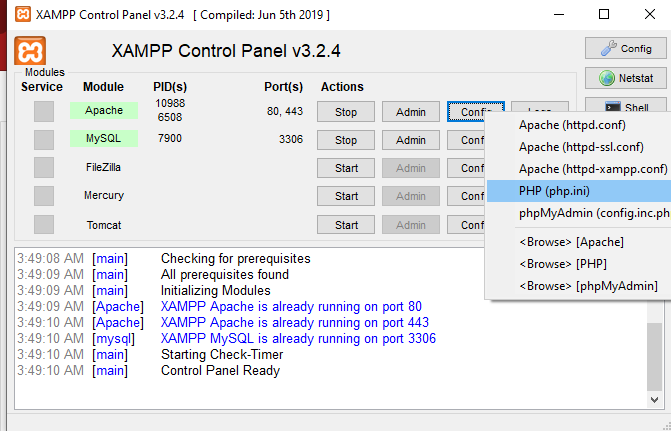Screen dimensions: 671x431
Task: Select Apache (httpd-xampp.conf) menu entry
Action: (x=579, y=169)
